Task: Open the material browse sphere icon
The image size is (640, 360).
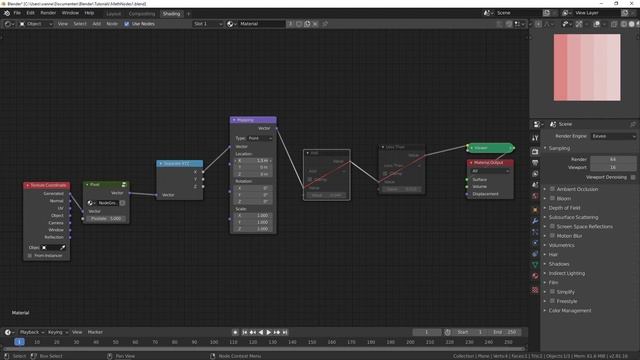Action: click(231, 24)
